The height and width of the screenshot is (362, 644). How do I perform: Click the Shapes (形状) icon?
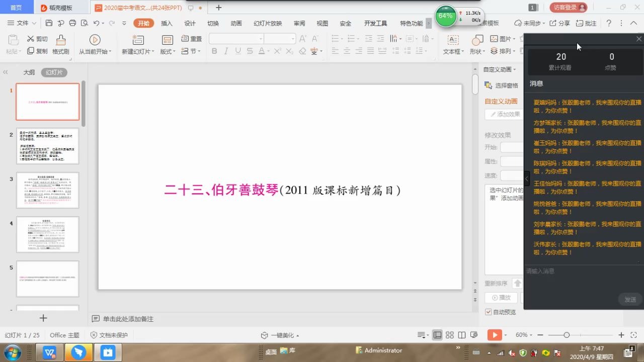(477, 40)
